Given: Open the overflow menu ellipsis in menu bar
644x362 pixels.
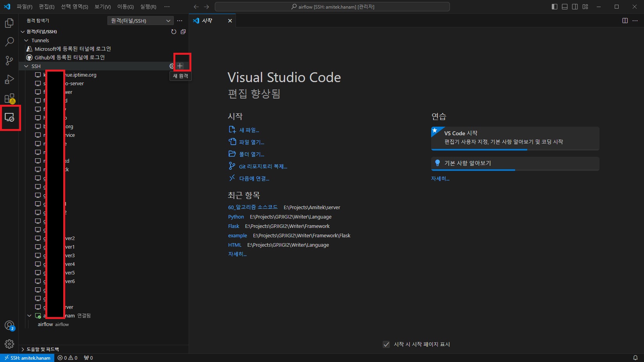Looking at the screenshot, I should pos(167,7).
